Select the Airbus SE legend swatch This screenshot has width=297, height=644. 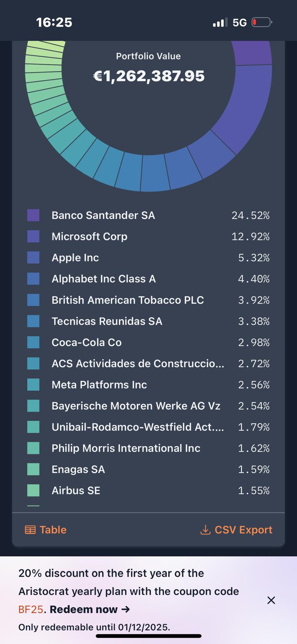[33, 490]
